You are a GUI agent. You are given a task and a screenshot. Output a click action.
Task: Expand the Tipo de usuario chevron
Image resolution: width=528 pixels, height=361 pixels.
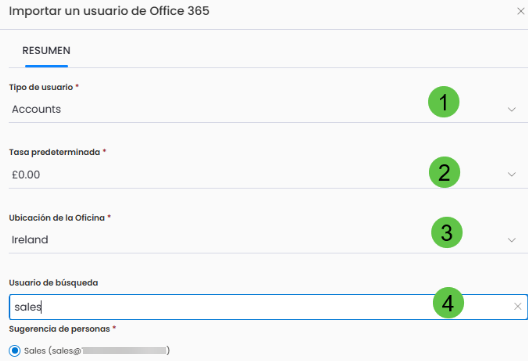pos(512,109)
